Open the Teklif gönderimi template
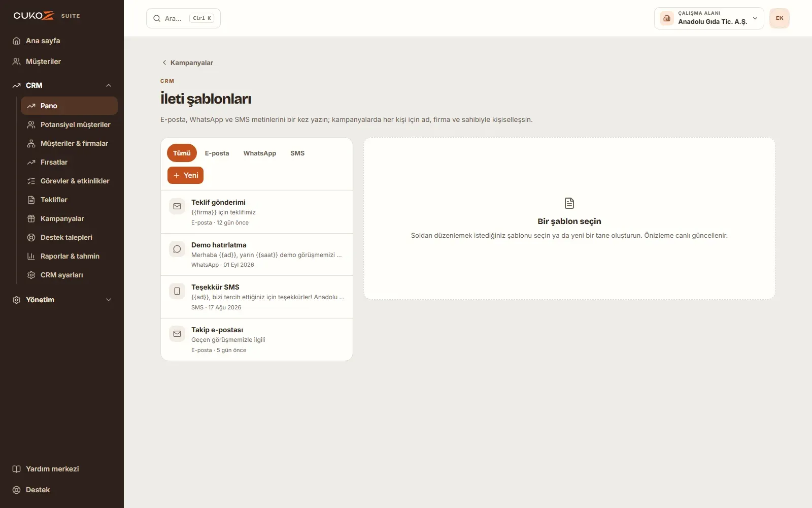This screenshot has width=812, height=508. coord(257,212)
